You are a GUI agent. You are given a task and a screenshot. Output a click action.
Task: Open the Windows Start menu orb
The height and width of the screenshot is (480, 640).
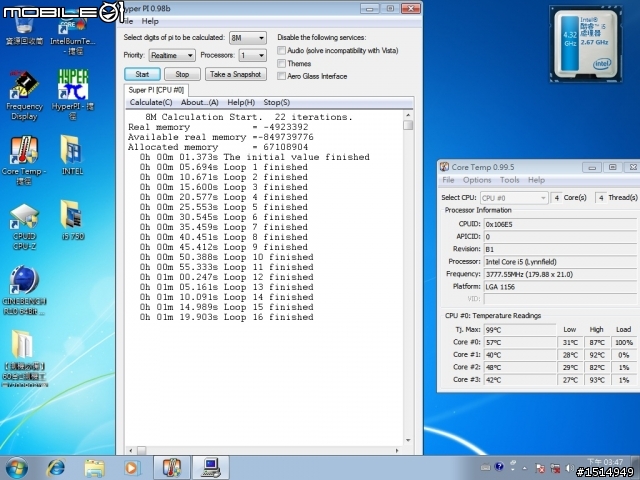(x=17, y=468)
